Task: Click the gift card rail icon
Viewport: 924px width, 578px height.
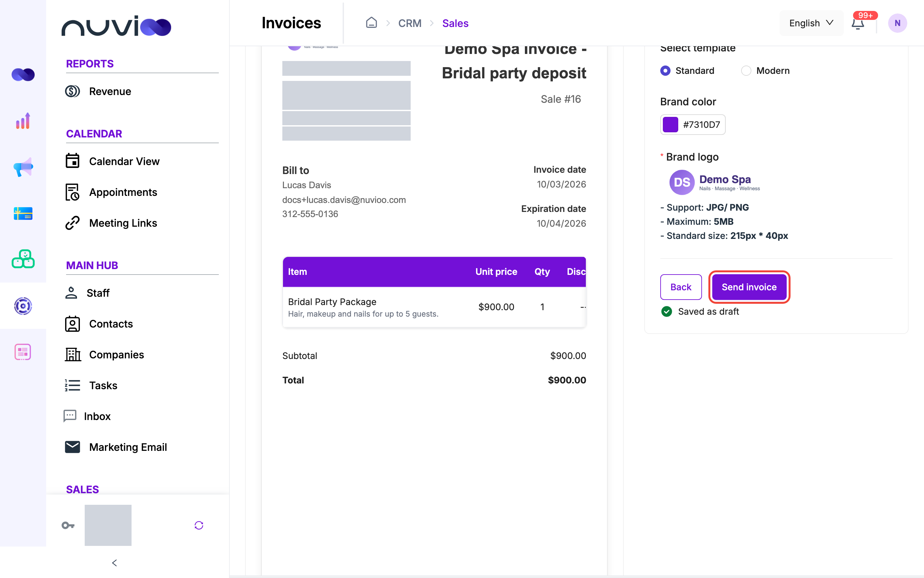Action: point(23,213)
